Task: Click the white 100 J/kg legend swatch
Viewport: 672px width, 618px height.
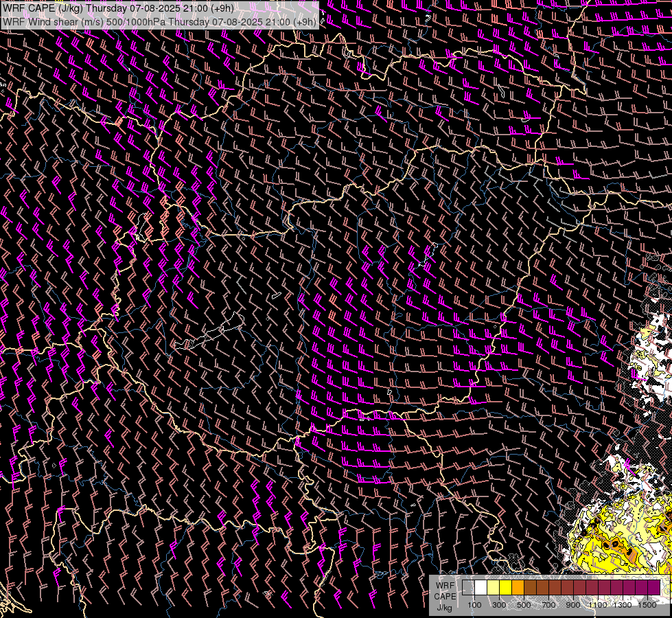Action: [x=481, y=588]
